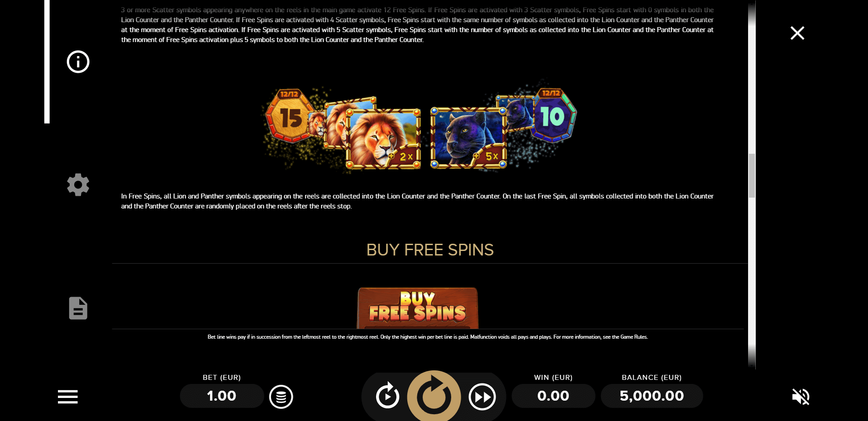Click the 5,000.00 balance display
The height and width of the screenshot is (421, 868).
[x=652, y=396]
